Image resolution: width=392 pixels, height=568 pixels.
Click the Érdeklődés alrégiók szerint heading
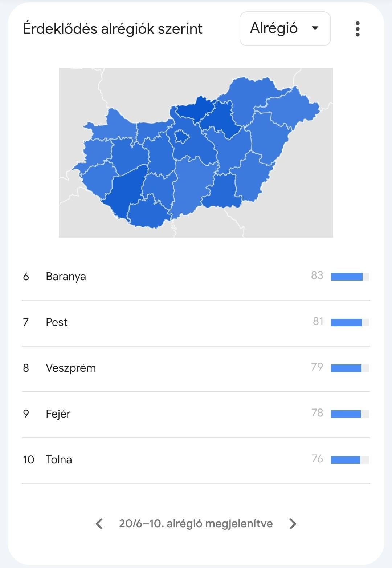[113, 29]
